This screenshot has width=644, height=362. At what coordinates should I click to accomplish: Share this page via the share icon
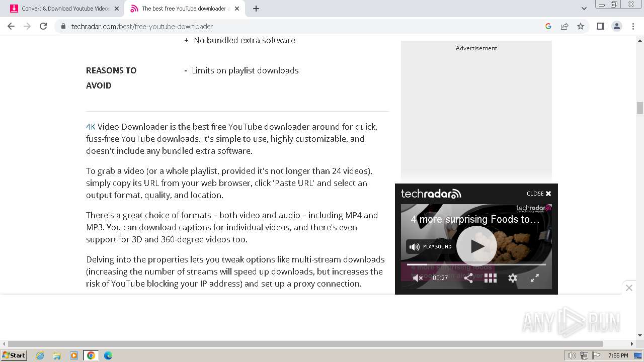tap(565, 26)
